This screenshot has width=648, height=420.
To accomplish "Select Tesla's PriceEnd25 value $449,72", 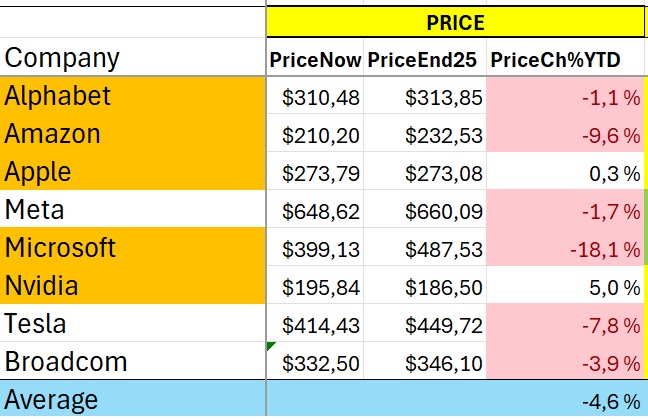I will 425,325.
